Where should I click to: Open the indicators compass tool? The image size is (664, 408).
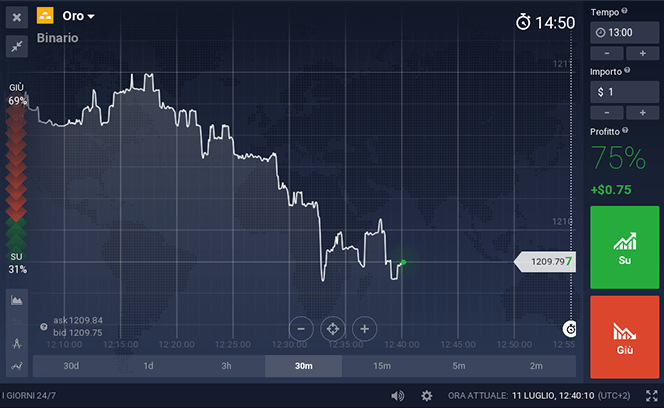(x=17, y=342)
